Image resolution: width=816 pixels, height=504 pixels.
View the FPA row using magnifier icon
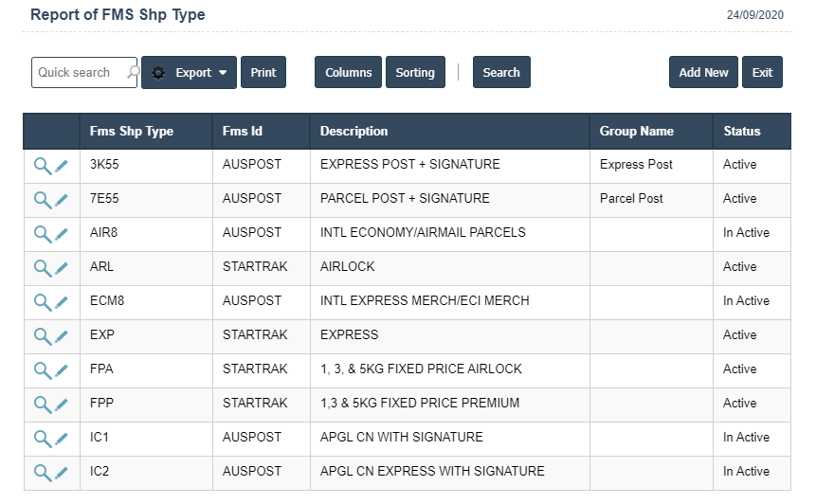(43, 370)
